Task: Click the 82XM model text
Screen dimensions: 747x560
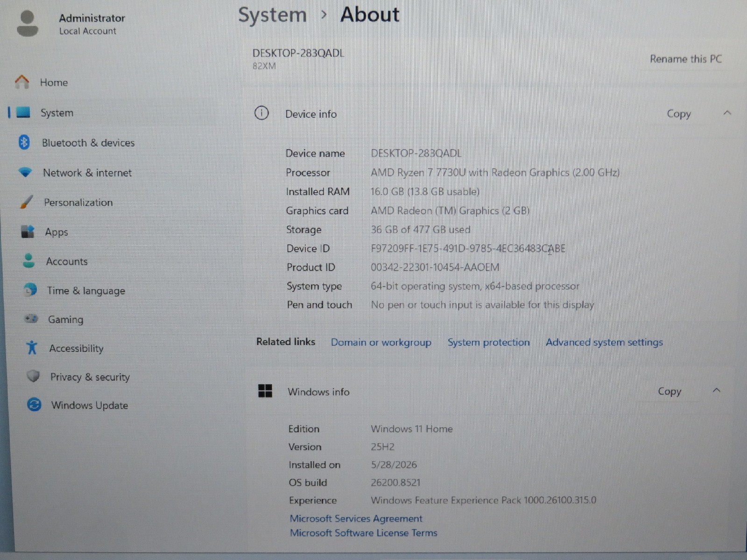Action: point(264,66)
